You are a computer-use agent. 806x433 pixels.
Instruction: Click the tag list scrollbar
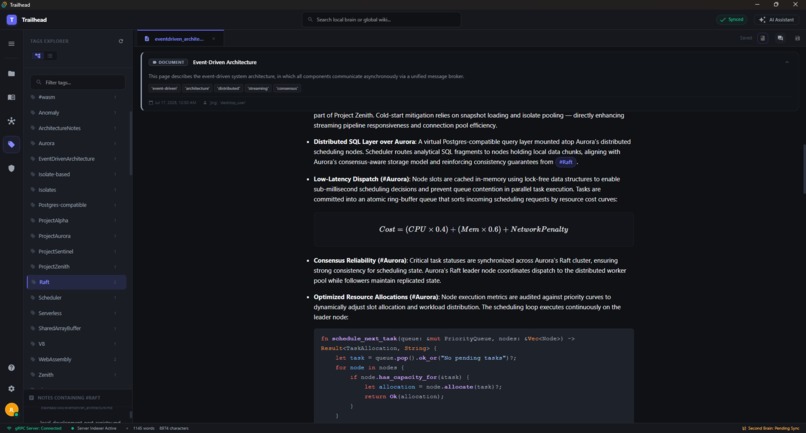click(x=131, y=143)
